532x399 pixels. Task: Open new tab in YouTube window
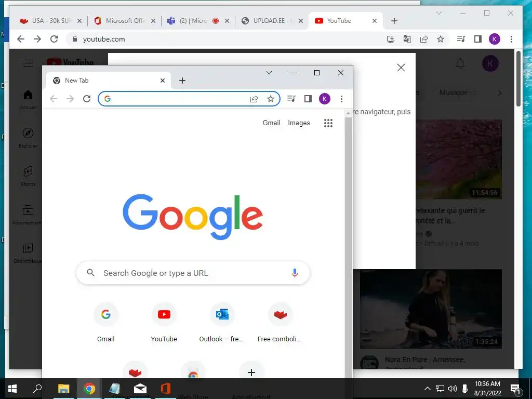pyautogui.click(x=394, y=21)
